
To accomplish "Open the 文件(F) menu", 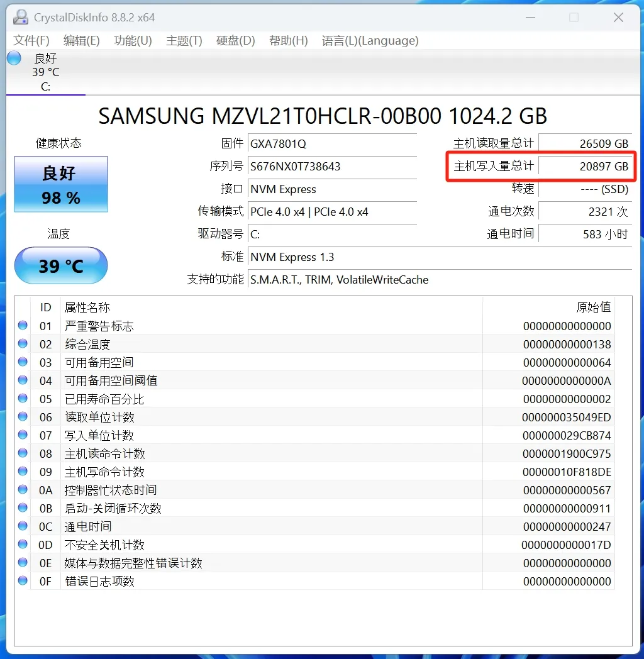I will coord(31,41).
